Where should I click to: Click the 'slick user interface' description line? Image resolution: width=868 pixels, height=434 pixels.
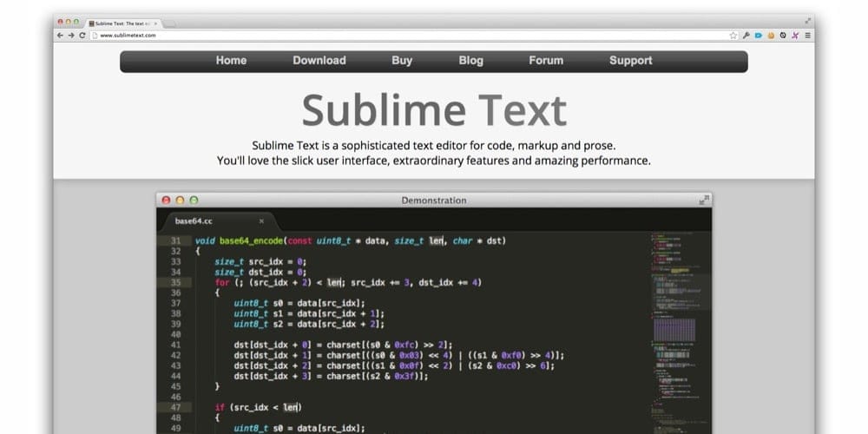click(434, 161)
